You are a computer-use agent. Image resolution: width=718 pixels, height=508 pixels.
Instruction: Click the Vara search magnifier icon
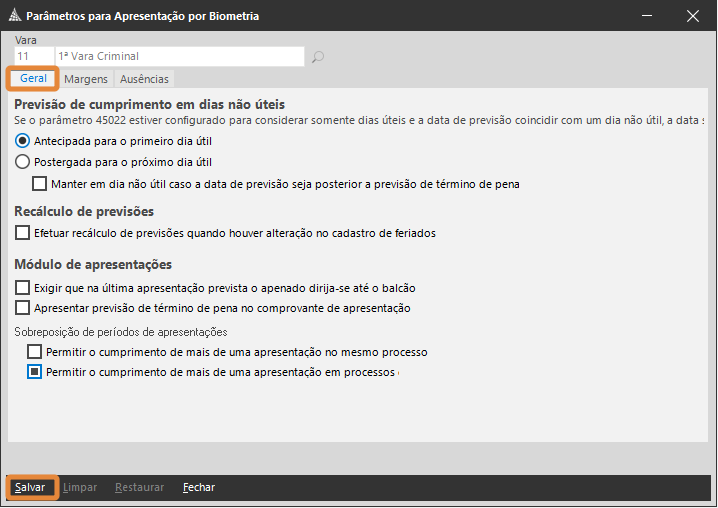[318, 57]
